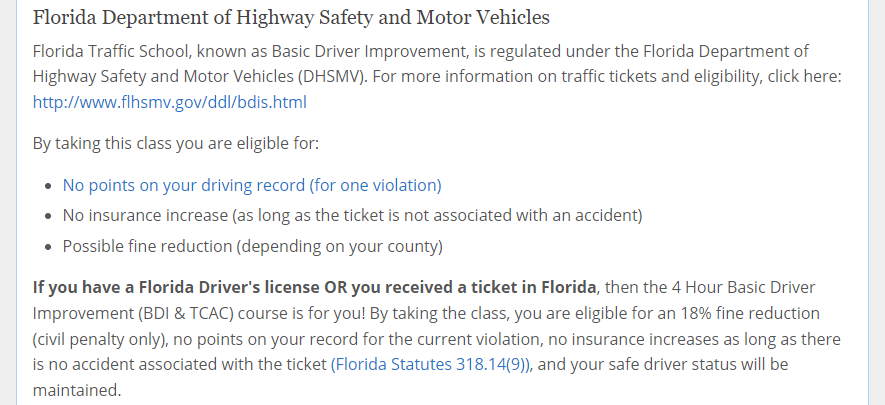Open the flhsmv.gov bdis.html link

click(x=169, y=102)
